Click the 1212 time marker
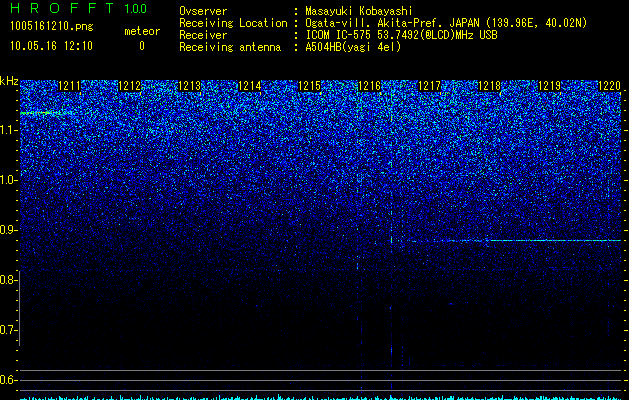This screenshot has width=629, height=400. 130,86
